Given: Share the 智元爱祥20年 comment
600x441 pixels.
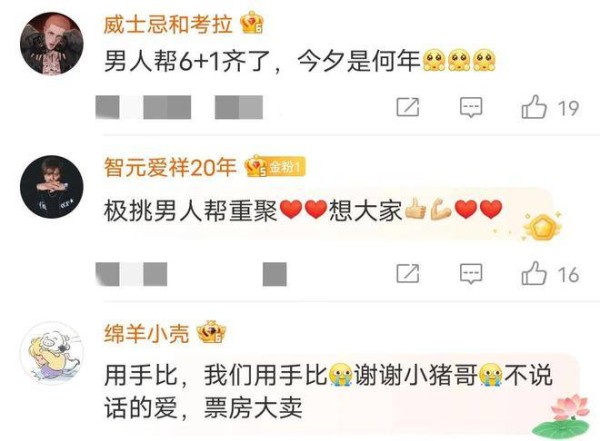Looking at the screenshot, I should pos(408,273).
